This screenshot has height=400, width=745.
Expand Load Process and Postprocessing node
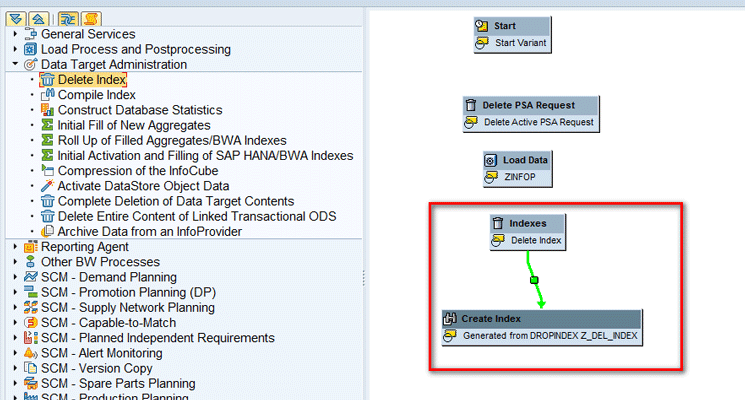(x=15, y=49)
